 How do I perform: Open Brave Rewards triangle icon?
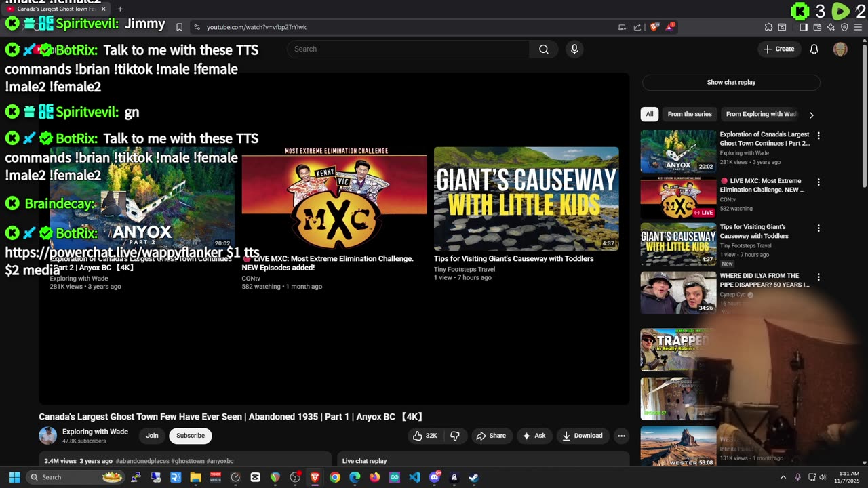(x=670, y=27)
